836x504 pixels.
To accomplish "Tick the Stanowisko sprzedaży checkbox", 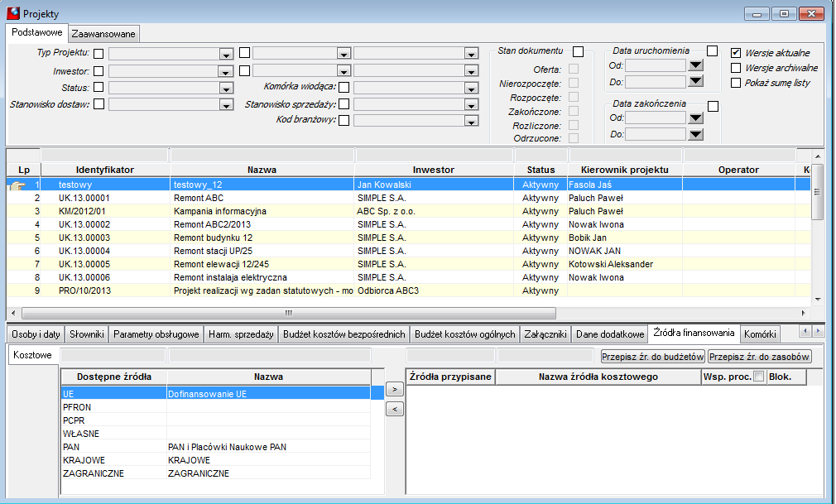I will pyautogui.click(x=344, y=104).
